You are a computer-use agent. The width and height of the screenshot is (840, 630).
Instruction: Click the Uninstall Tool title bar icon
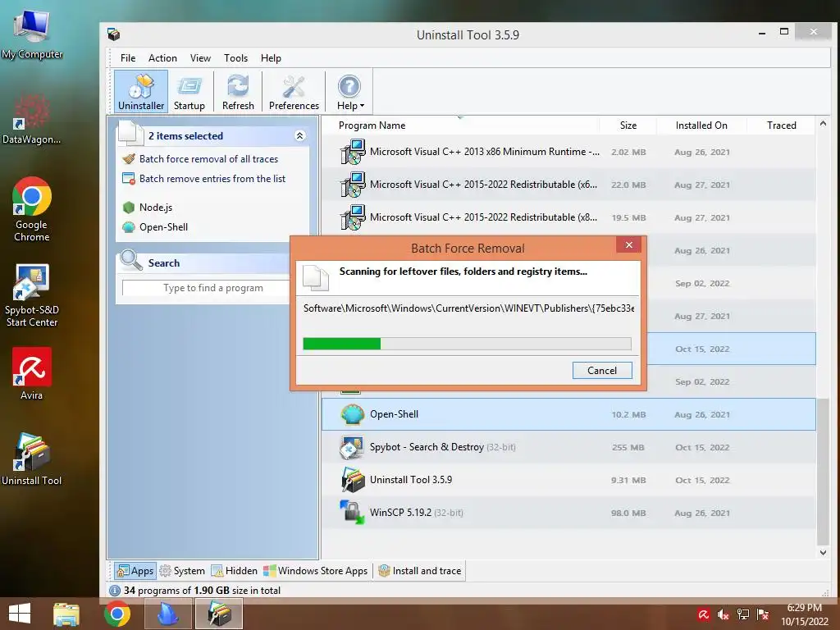pos(113,34)
